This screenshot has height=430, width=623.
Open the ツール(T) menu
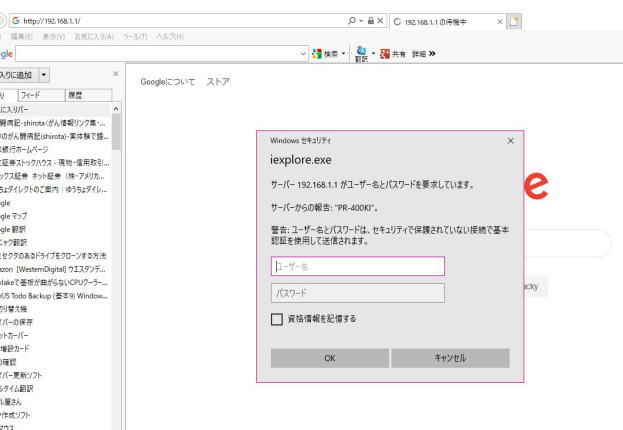coord(135,37)
